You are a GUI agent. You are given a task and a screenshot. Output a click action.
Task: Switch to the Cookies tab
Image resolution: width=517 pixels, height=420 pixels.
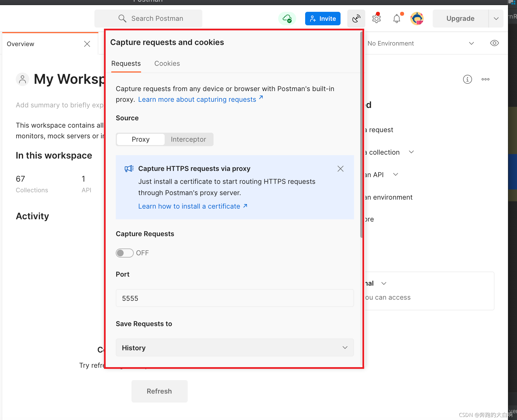click(x=167, y=64)
